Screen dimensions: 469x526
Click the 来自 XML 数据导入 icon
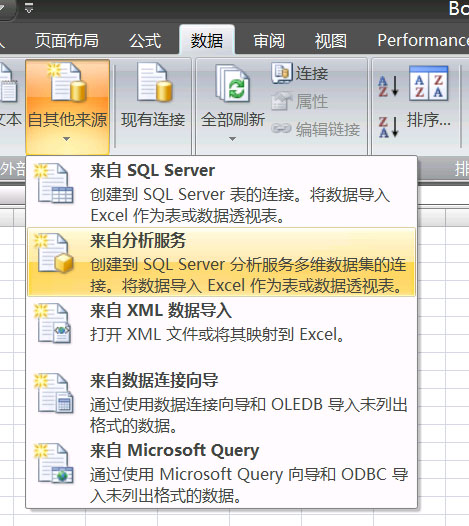[x=53, y=323]
